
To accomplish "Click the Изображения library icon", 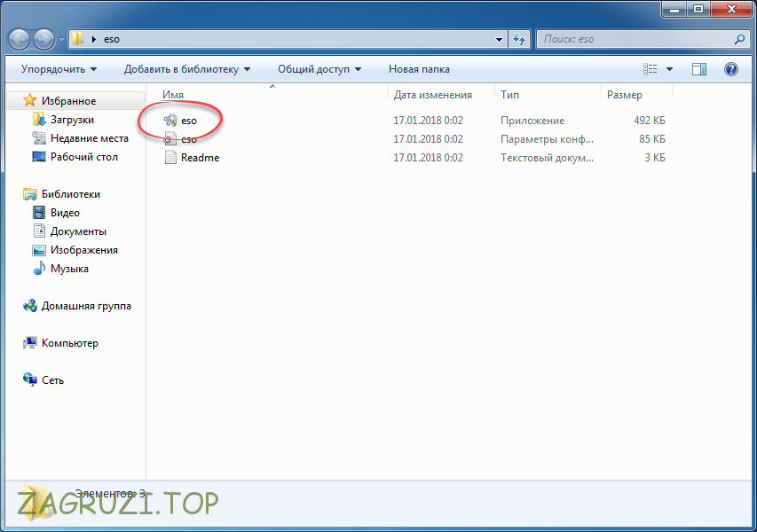I will 39,250.
